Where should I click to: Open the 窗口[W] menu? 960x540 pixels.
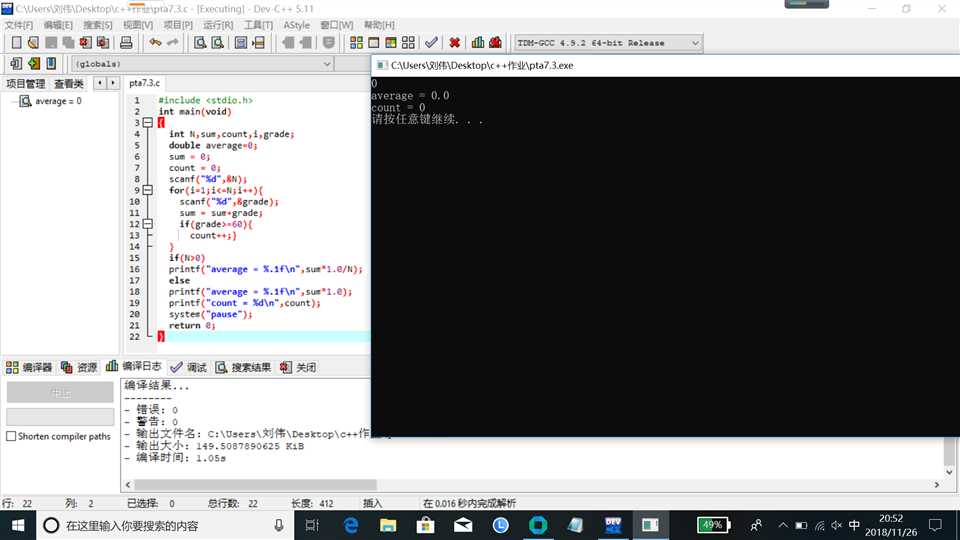tap(337, 25)
